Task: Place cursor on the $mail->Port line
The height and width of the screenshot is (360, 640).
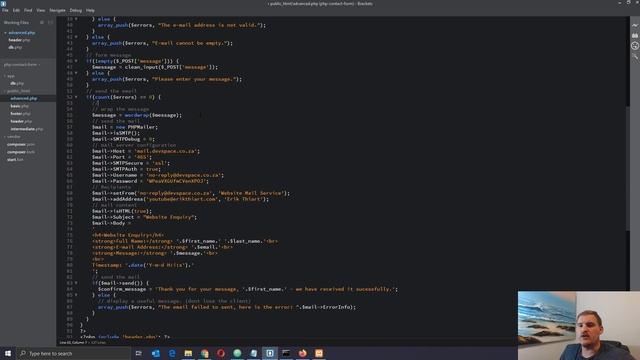Action: tap(122, 157)
